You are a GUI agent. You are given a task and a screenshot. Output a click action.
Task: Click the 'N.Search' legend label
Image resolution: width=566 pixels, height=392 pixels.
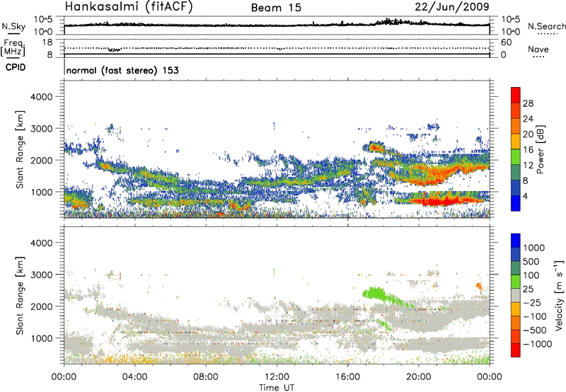click(x=546, y=26)
